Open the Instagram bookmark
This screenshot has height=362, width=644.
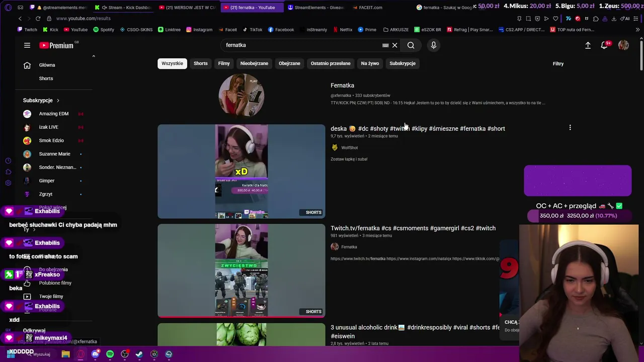(x=199, y=30)
